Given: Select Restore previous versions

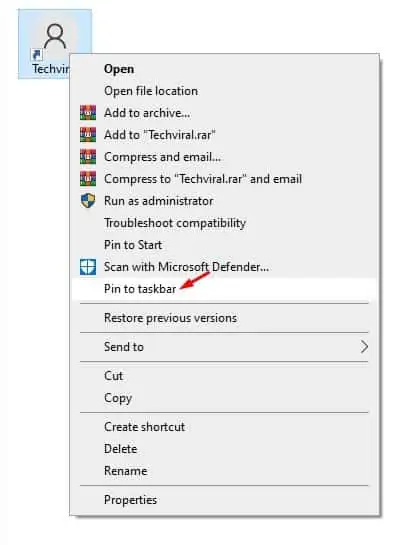Looking at the screenshot, I should [x=170, y=318].
